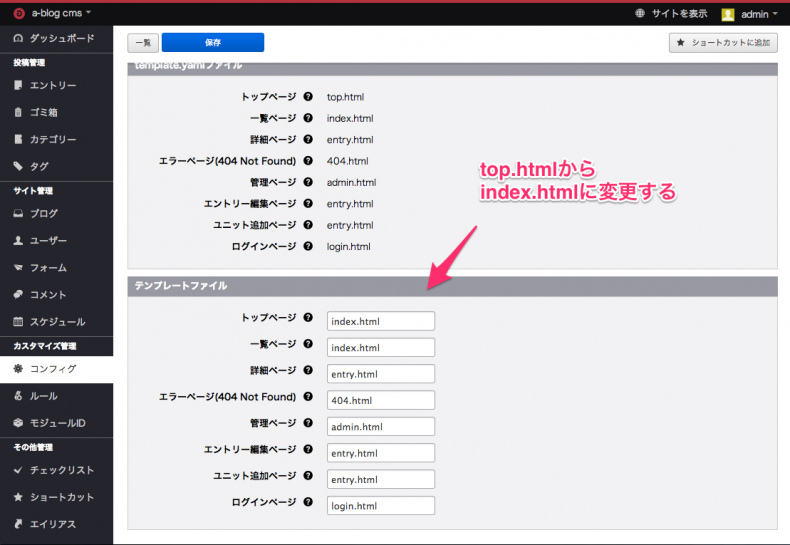Click the 詳細ページ template input field
This screenshot has height=545, width=790.
point(380,374)
